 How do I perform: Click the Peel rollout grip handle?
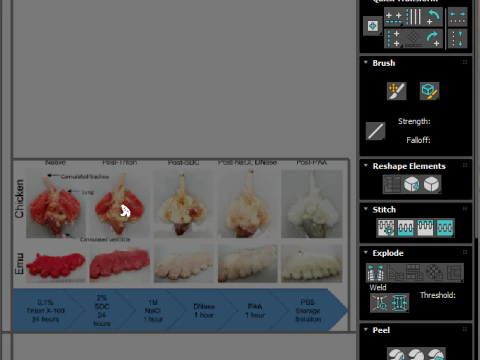(465, 329)
